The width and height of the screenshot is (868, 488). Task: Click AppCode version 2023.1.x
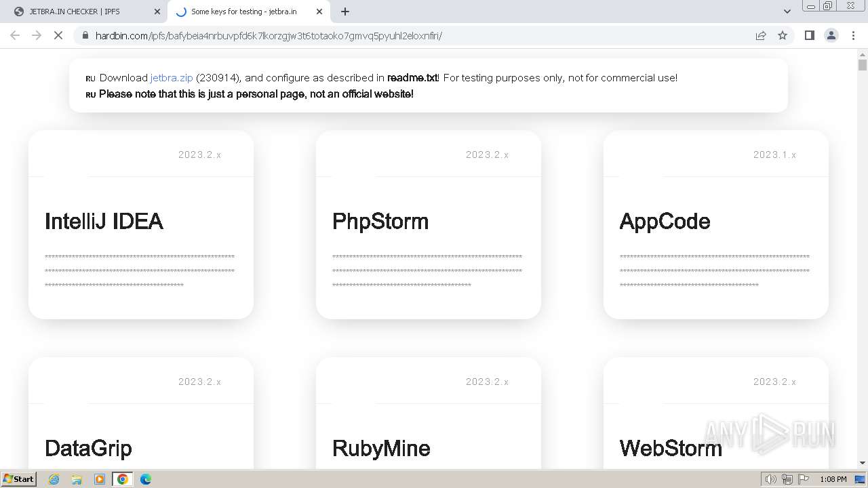pos(774,155)
